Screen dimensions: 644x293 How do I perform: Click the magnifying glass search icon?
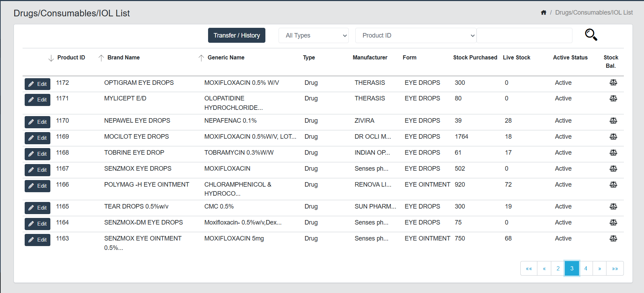591,35
